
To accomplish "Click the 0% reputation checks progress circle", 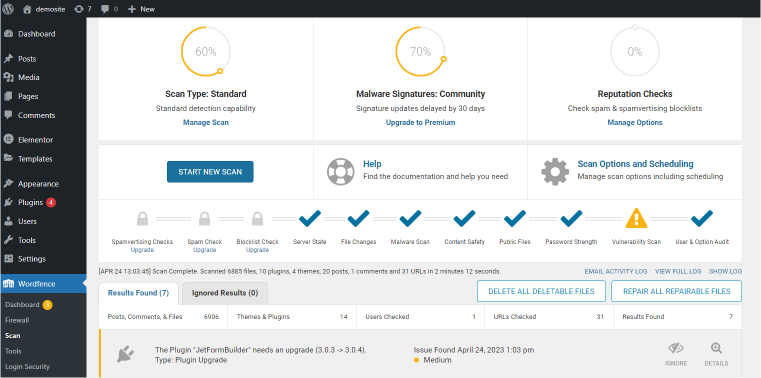I will 635,51.
